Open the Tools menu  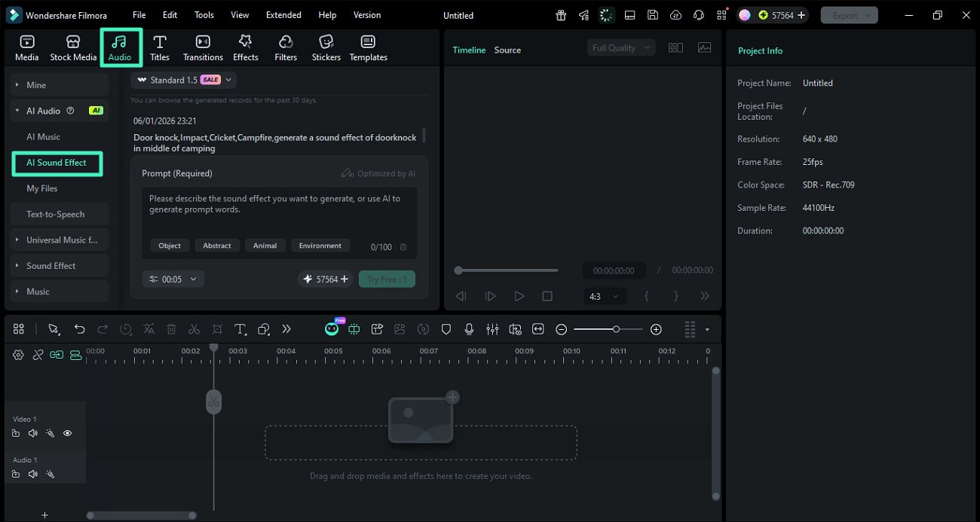pos(204,15)
